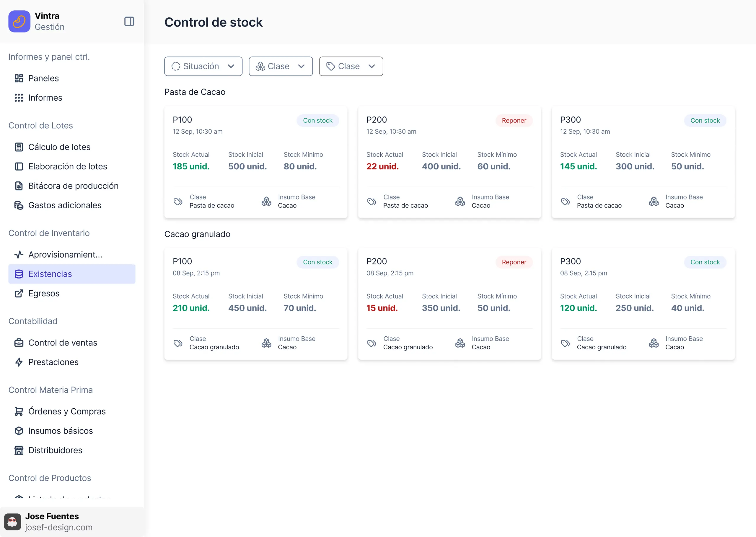Click the Órdenes y Compras cart icon
Viewport: 756px width, 537px height.
pos(19,411)
